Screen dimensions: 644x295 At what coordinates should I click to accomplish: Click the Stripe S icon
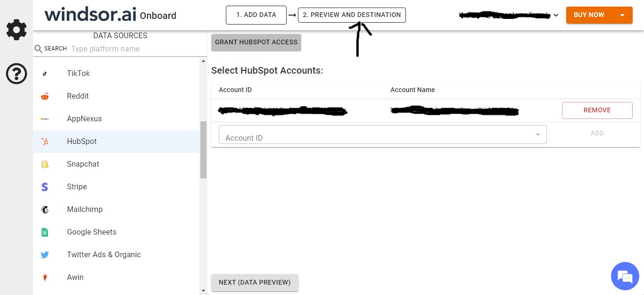point(45,187)
